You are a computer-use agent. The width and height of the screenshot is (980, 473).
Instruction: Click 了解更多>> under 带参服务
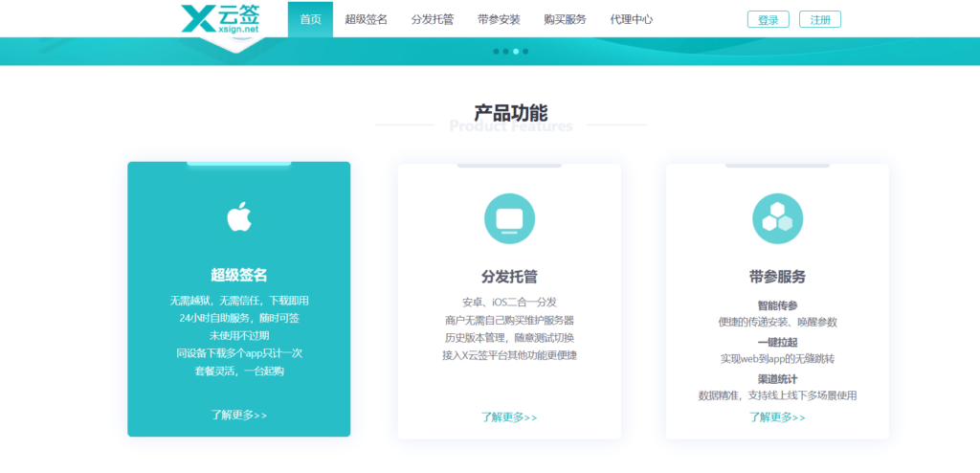pos(777,417)
